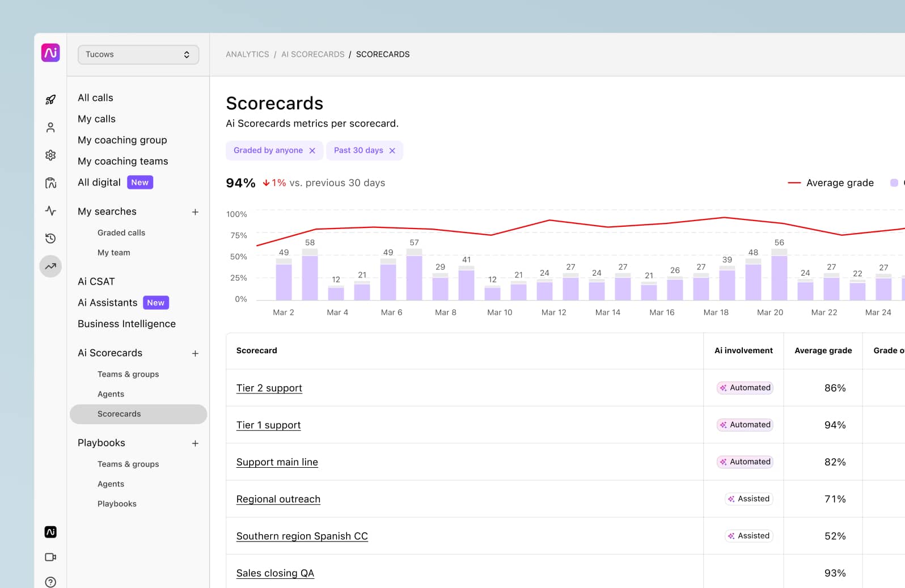Open the Tier 2 support scorecard link

(x=269, y=388)
